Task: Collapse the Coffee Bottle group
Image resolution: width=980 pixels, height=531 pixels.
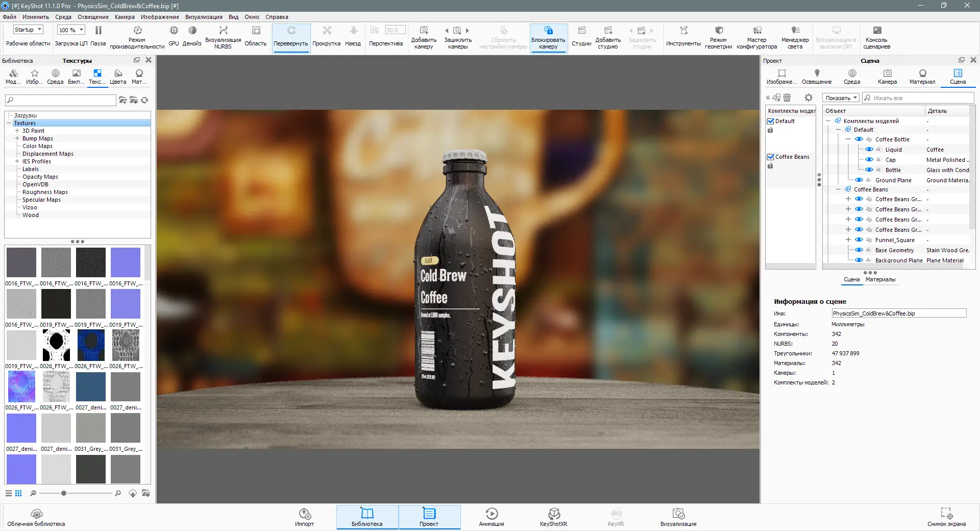Action: click(848, 139)
